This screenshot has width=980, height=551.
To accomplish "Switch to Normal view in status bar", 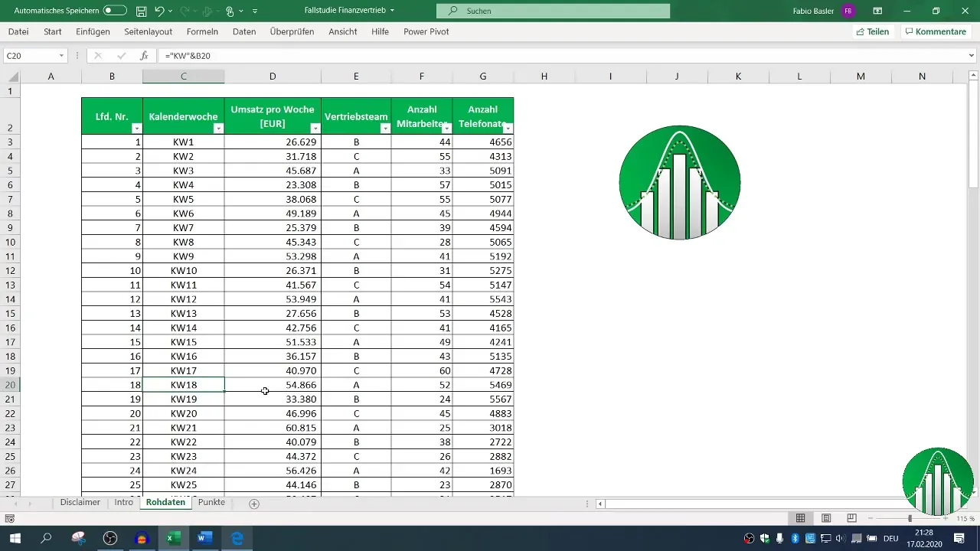I will pos(800,518).
